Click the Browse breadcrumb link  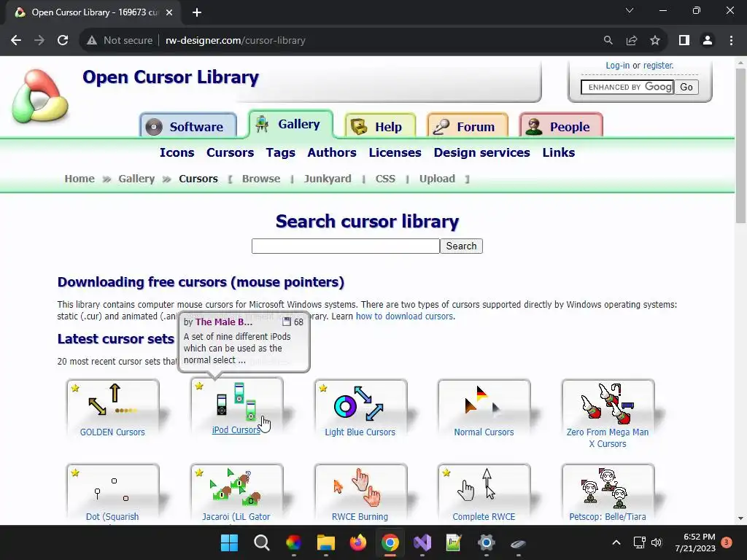261,179
